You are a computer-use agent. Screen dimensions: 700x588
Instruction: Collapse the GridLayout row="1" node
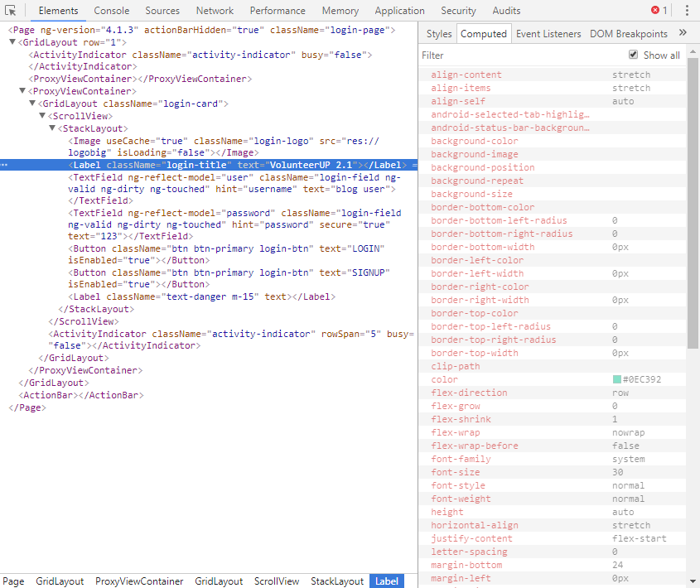point(13,42)
